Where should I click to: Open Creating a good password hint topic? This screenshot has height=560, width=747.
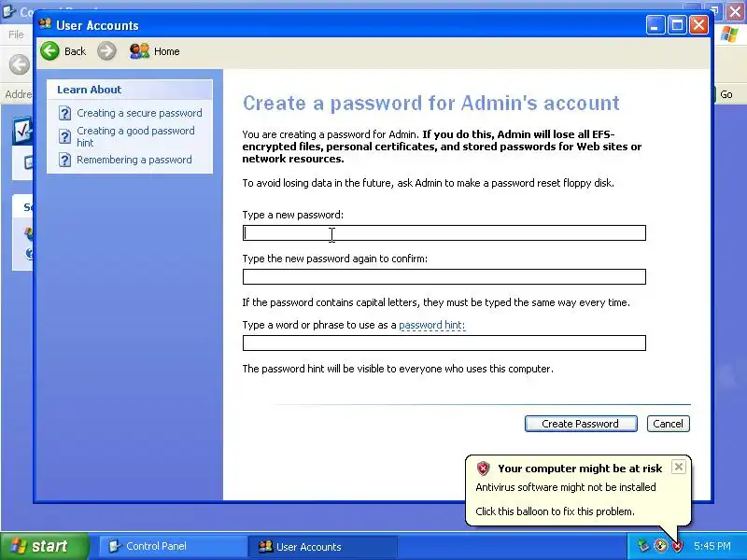coord(135,136)
